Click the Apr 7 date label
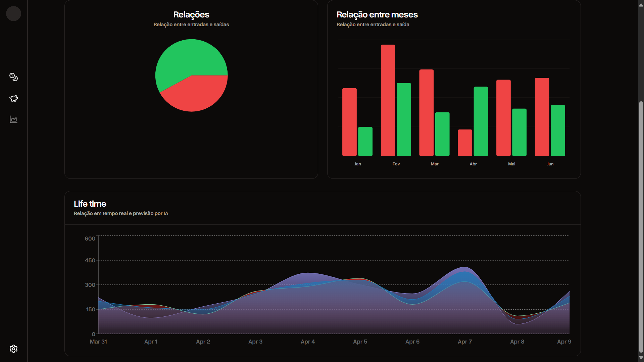Viewport: 644px width, 362px height. [x=465, y=342]
